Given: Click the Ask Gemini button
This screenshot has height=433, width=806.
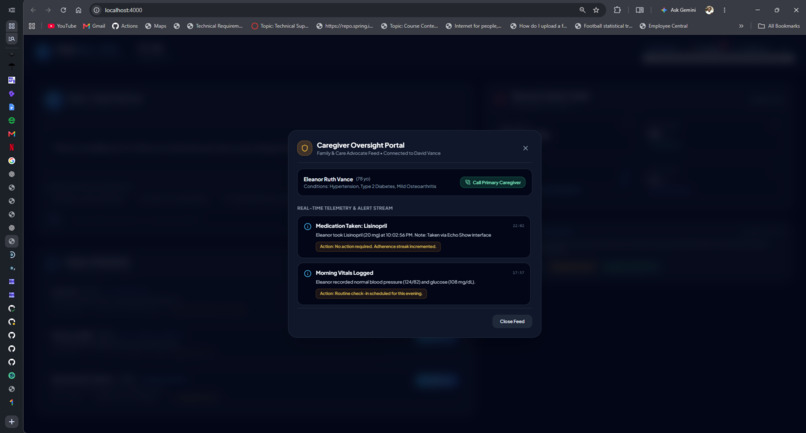Looking at the screenshot, I should tap(679, 10).
